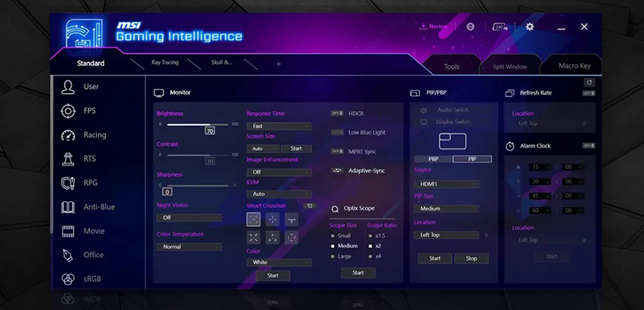Open the PIP Source HDMI1 dropdown
This screenshot has height=310, width=644.
(446, 184)
